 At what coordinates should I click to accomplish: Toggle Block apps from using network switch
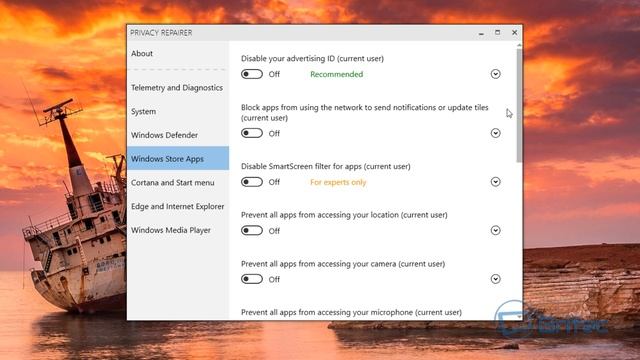(252, 133)
